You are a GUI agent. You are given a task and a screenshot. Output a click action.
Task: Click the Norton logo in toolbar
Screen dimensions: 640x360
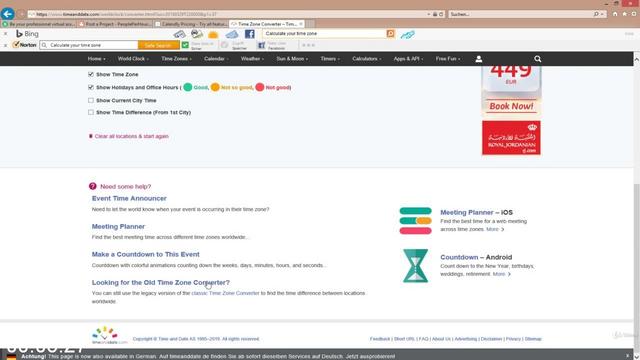click(24, 45)
